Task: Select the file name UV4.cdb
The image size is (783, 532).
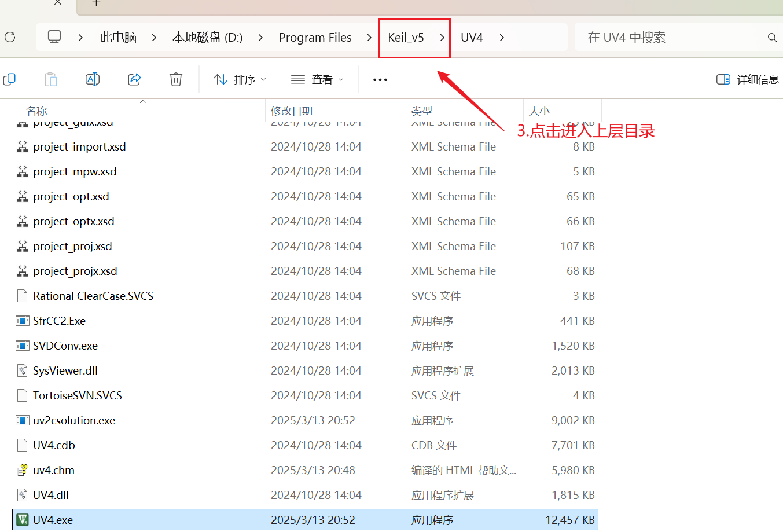Action: [x=54, y=445]
